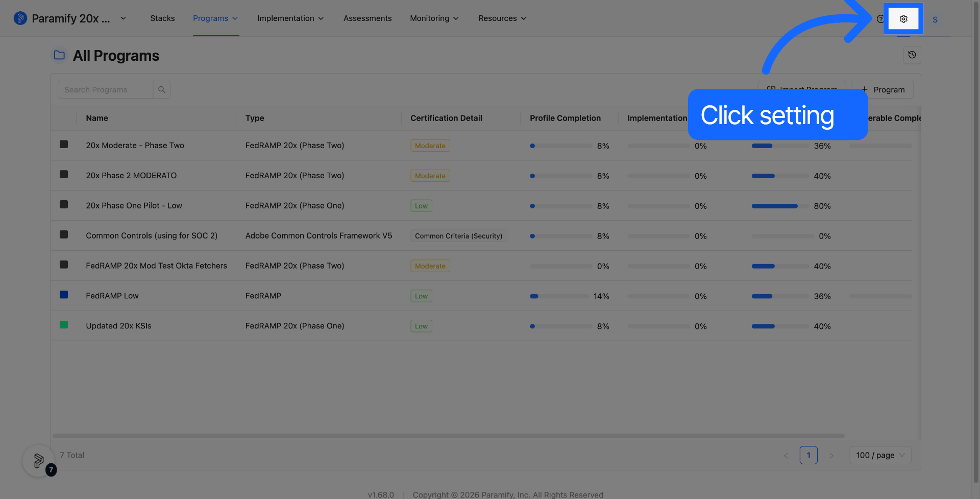Click the Common Criteria (Security) tag
Image resolution: width=980 pixels, height=499 pixels.
pos(458,236)
